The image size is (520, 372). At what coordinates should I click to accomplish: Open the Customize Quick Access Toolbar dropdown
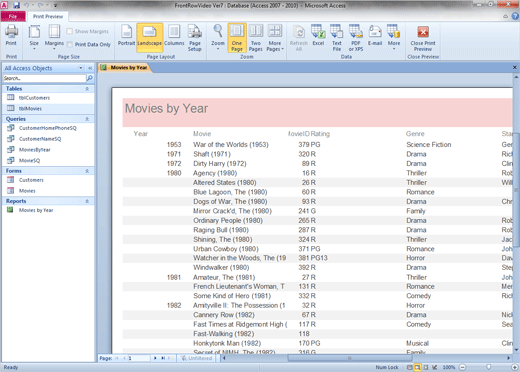click(x=55, y=5)
